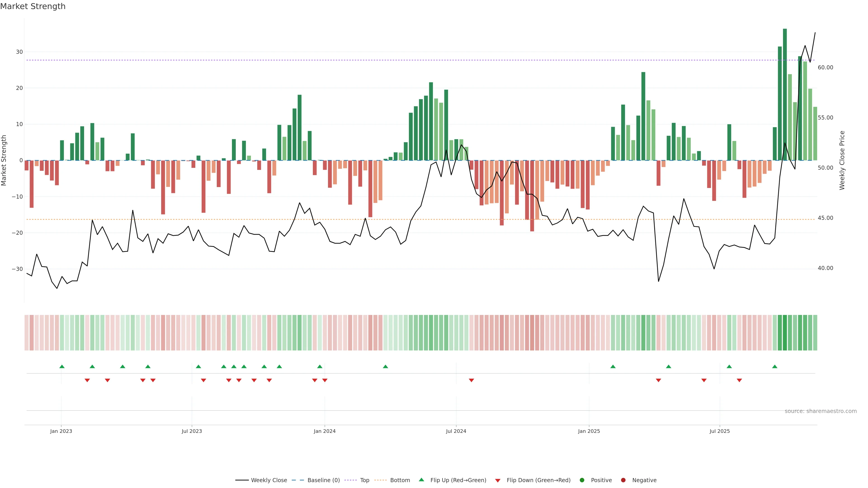The image size is (868, 488).
Task: Click the Jan 2024 axis label
Action: pyautogui.click(x=325, y=431)
